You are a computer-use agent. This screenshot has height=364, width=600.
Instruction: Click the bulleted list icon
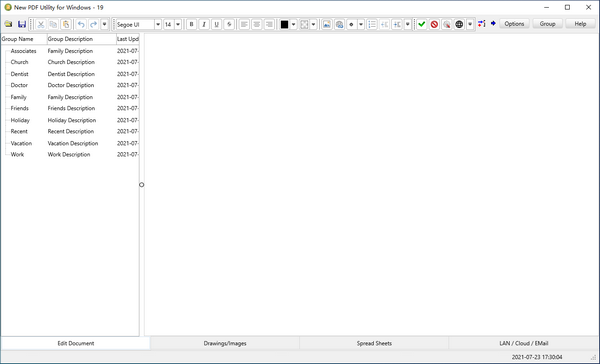click(x=372, y=24)
